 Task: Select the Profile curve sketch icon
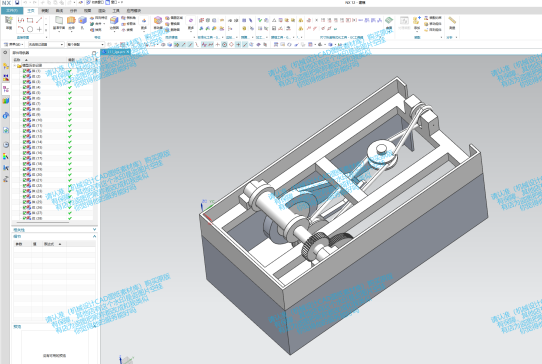pos(21,20)
